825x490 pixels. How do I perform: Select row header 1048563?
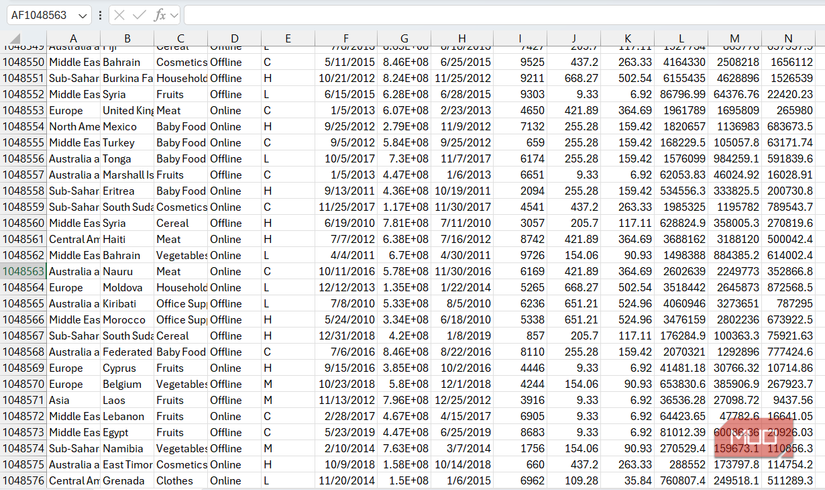[23, 271]
